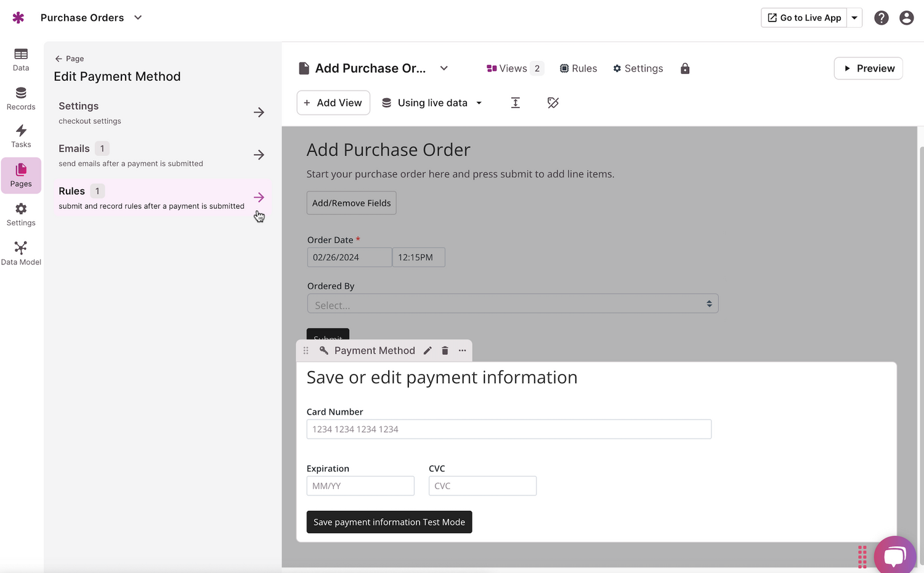Open the Data Model view
924x573 pixels.
tap(20, 253)
